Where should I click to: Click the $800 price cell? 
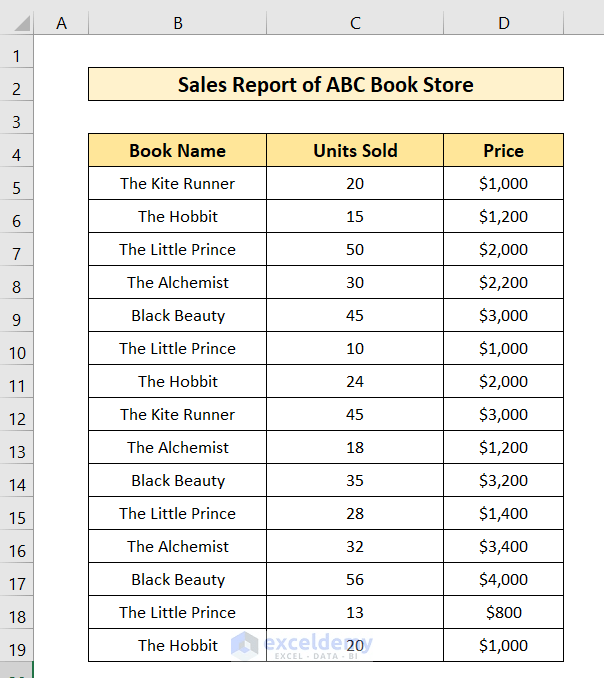tap(503, 612)
